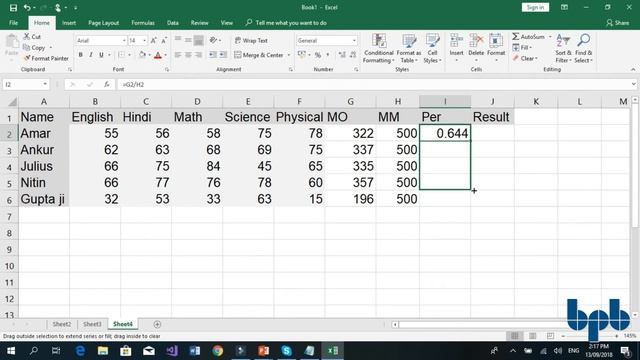Image resolution: width=640 pixels, height=360 pixels.
Task: Open the Clear dropdown
Action: click(525, 58)
